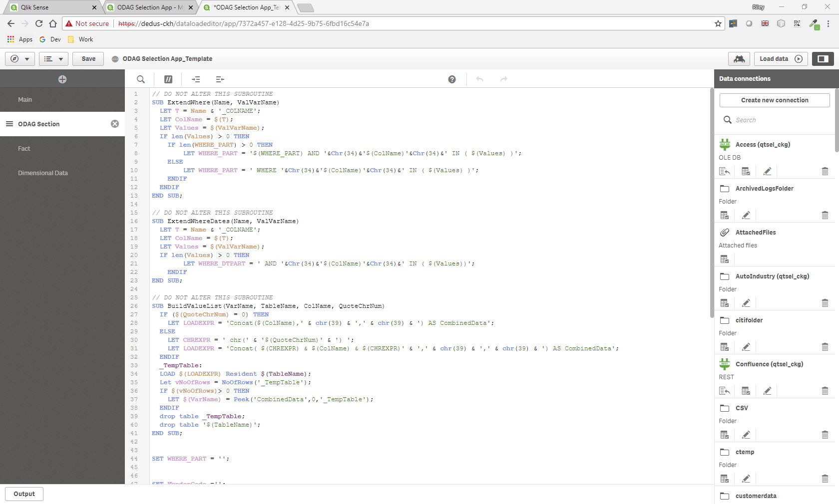Screen dimensions: 839x504
Task: Open the Main script section
Action: (62, 100)
